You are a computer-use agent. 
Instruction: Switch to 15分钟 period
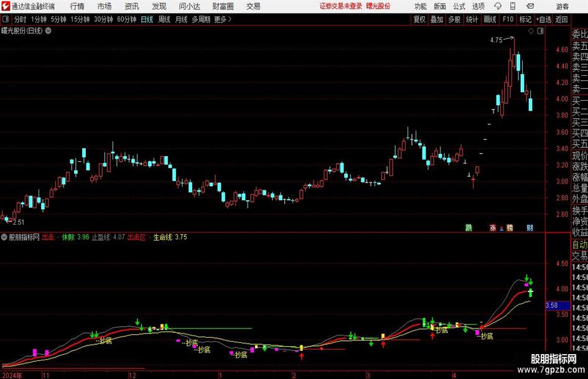pos(80,19)
